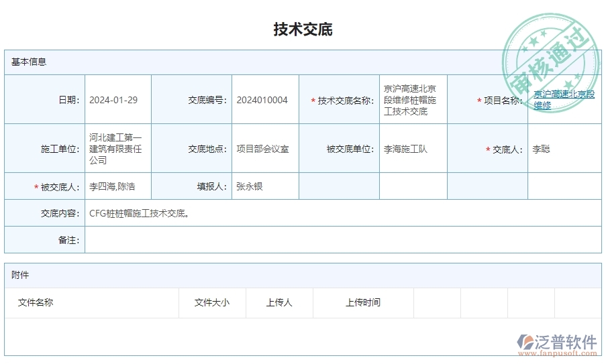Screen dimensions: 604x364
Task: Click the 被交底单位 field 李海施工队
Action: (413, 149)
